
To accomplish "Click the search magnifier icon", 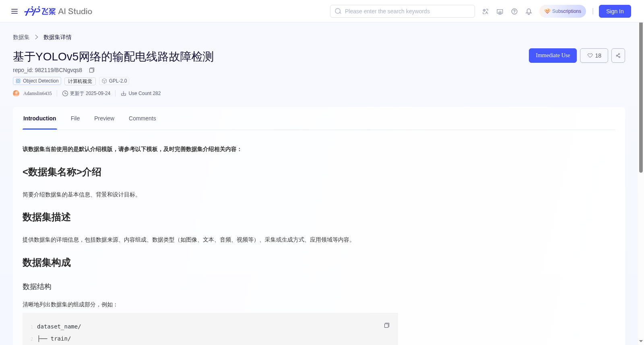I will click(338, 11).
